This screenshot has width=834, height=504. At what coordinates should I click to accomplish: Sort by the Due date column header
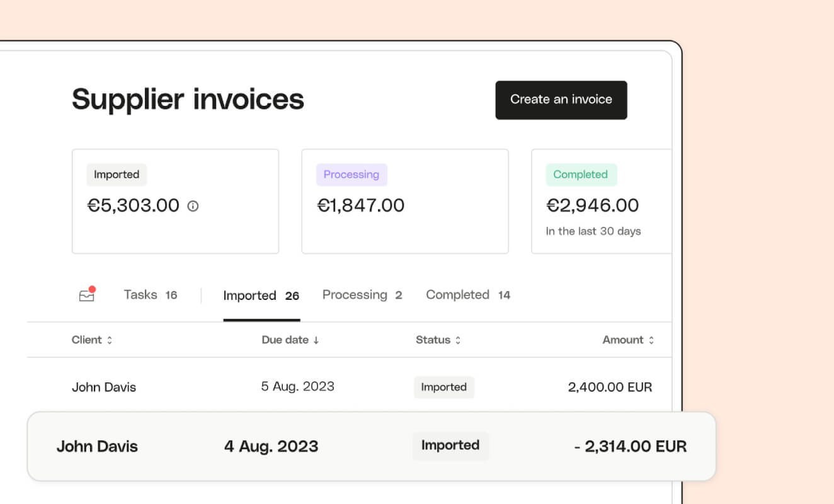point(290,340)
